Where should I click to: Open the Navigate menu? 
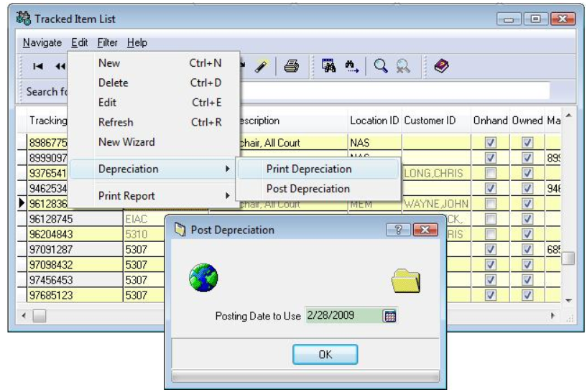coord(42,42)
